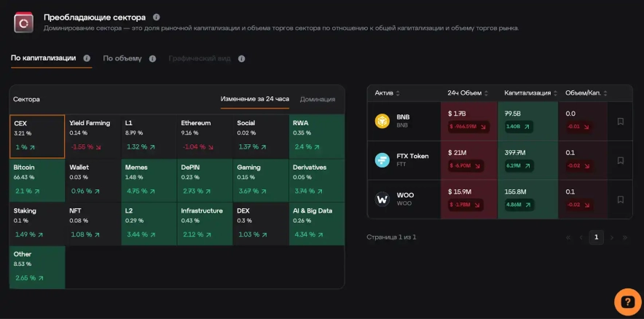Click the FTX Token logo icon

(x=382, y=160)
